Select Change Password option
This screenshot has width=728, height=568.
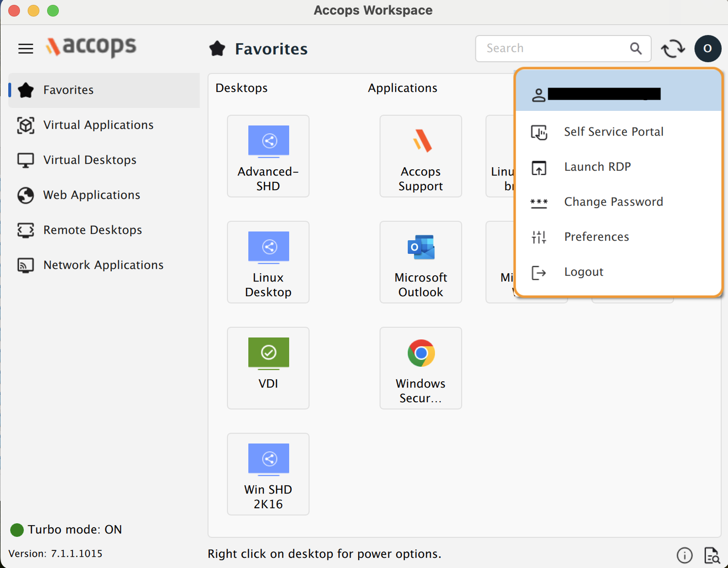pyautogui.click(x=613, y=202)
